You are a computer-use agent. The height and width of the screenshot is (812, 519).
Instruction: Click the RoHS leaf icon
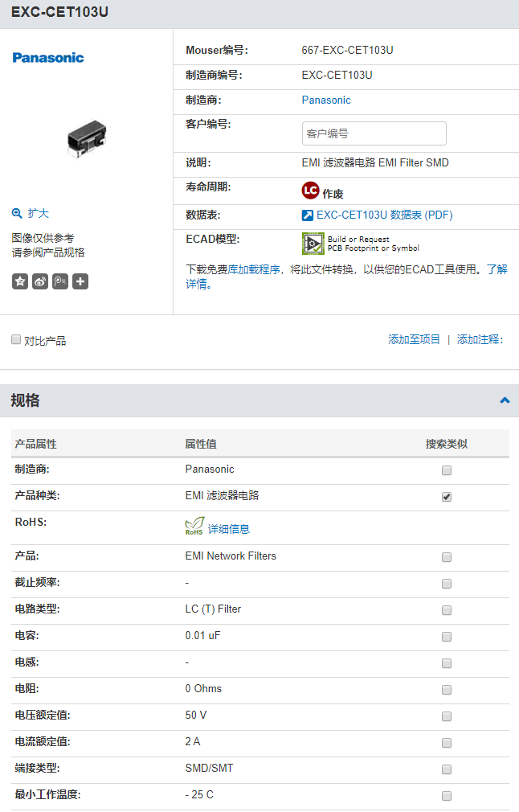194,526
